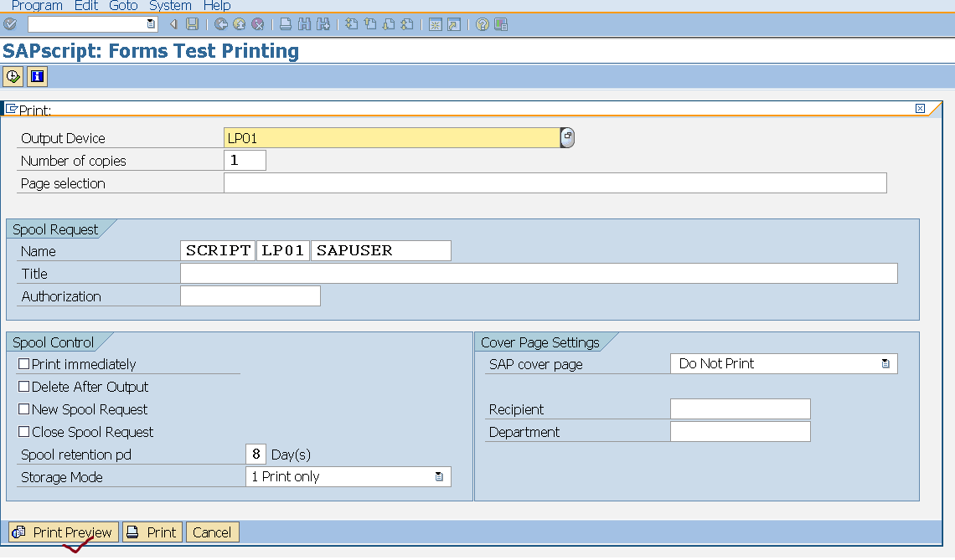Open the Storage Mode dropdown

pyautogui.click(x=439, y=476)
